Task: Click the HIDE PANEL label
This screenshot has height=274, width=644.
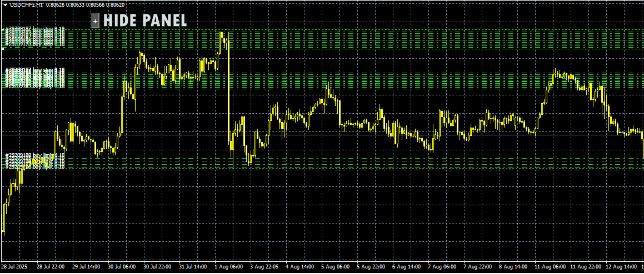Action: [145, 21]
